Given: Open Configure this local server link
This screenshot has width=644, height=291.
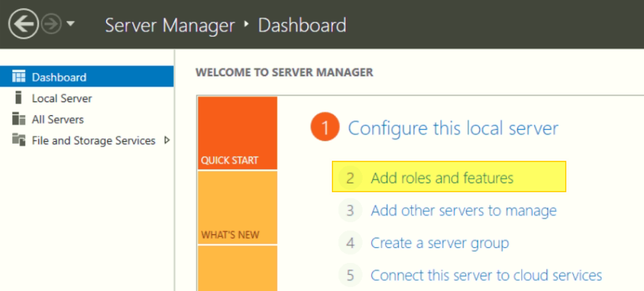Looking at the screenshot, I should [453, 128].
